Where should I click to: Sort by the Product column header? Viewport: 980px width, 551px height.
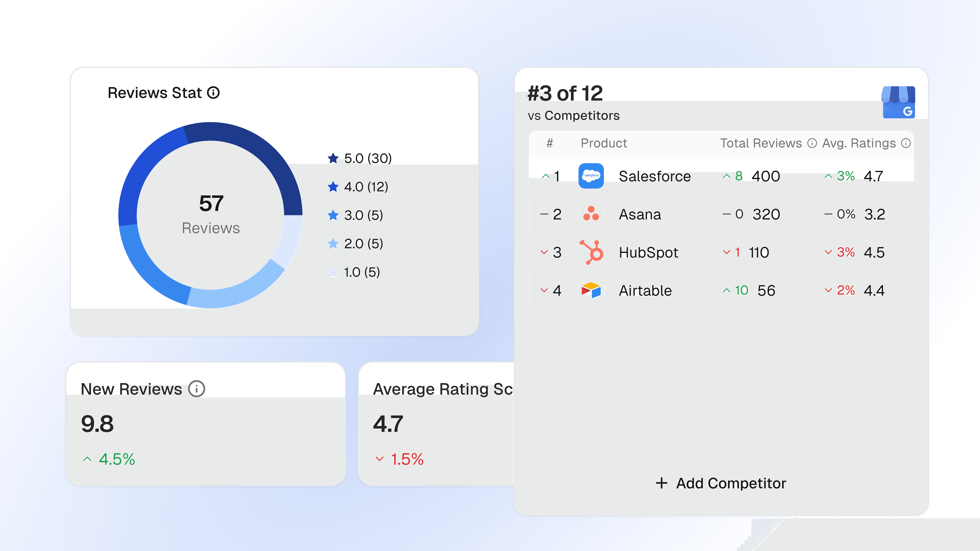pos(604,143)
